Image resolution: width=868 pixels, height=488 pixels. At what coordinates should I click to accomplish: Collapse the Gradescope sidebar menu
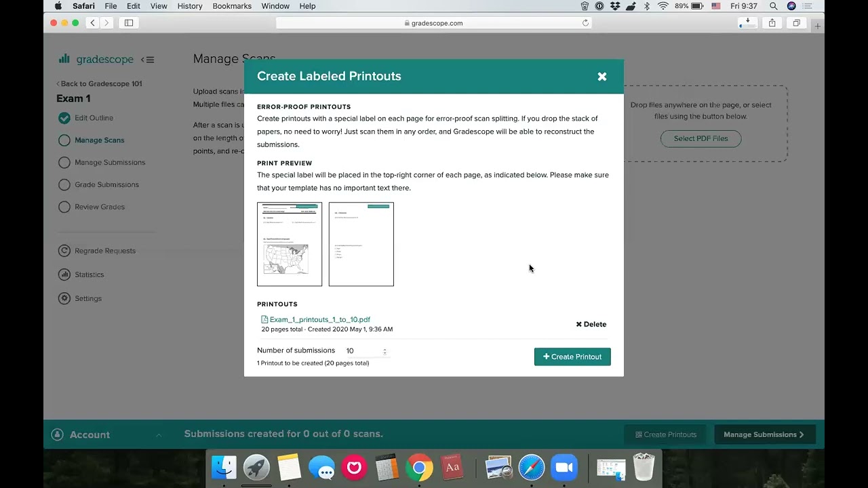click(148, 60)
